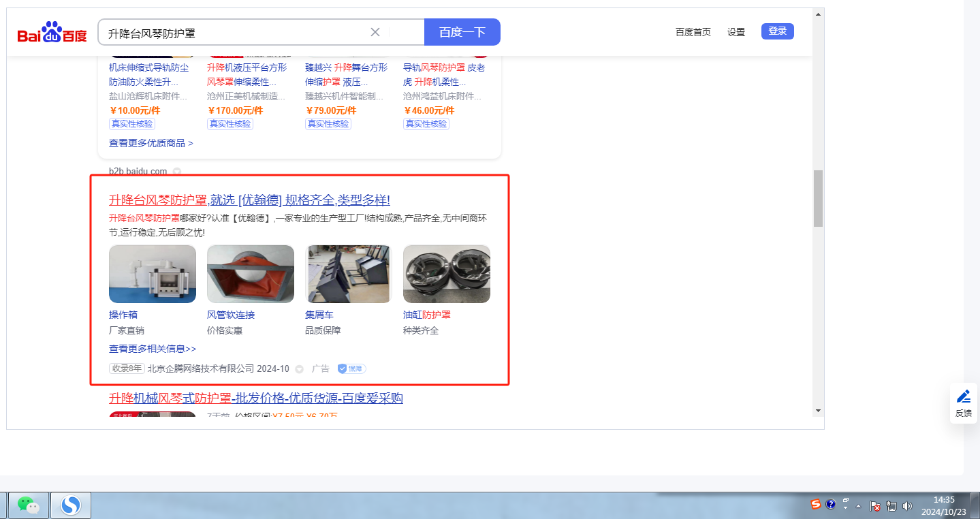Clear the search box with the X icon

pyautogui.click(x=375, y=32)
